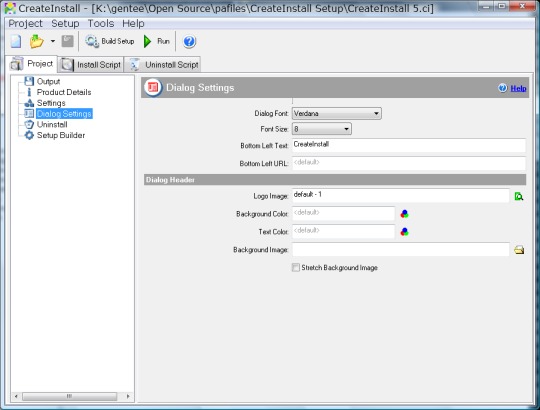Screen dimensions: 540x410
Task: Select the Uninstall tree item
Action: (x=52, y=124)
